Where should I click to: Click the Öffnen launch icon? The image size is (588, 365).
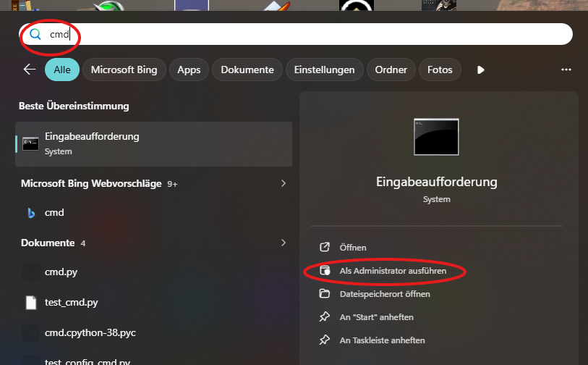tap(325, 247)
